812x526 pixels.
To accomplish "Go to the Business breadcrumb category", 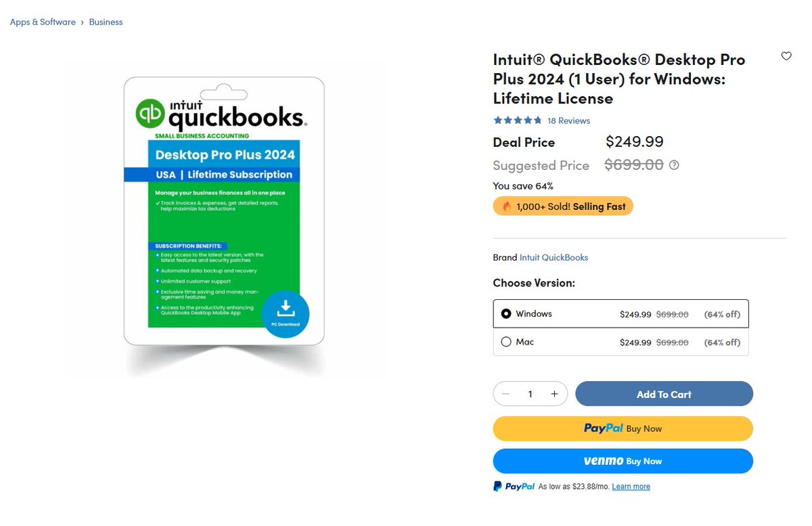I will click(106, 22).
